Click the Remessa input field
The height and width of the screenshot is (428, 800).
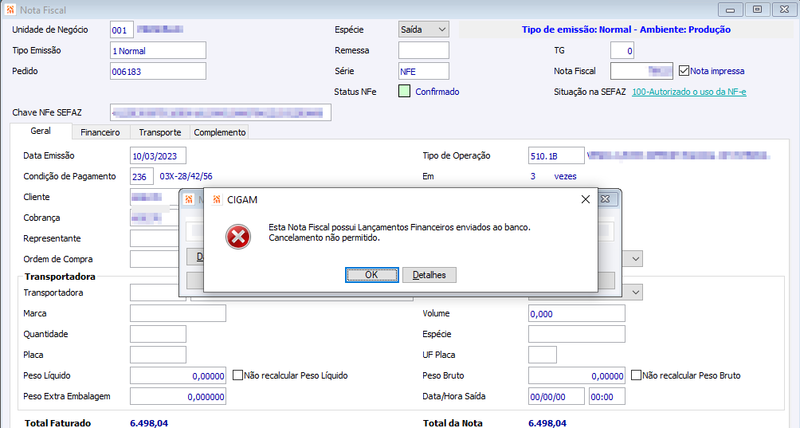tap(423, 51)
